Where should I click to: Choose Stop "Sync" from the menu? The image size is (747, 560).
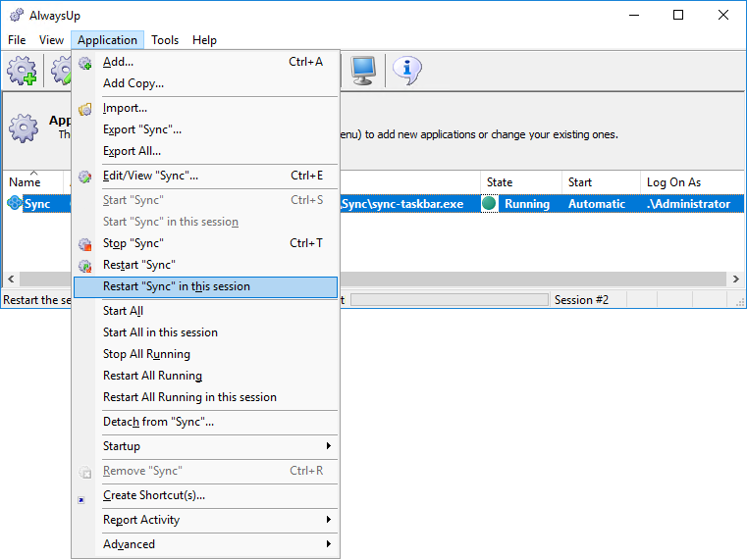(x=206, y=243)
